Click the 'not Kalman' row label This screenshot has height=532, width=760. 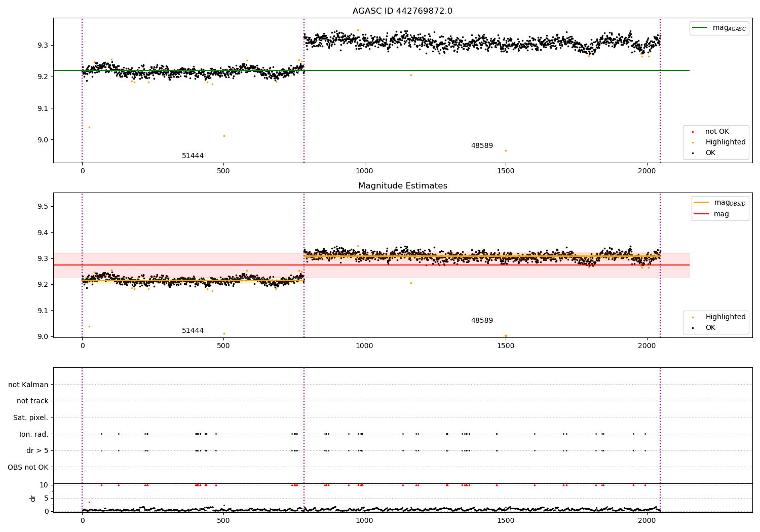coord(28,385)
